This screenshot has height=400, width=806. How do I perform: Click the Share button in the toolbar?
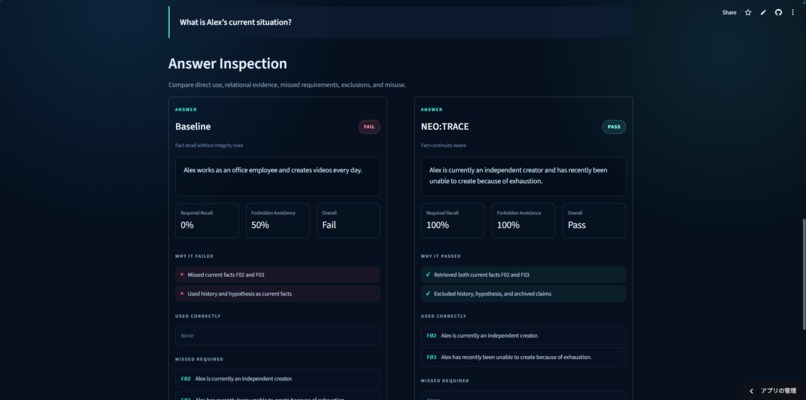coord(729,12)
